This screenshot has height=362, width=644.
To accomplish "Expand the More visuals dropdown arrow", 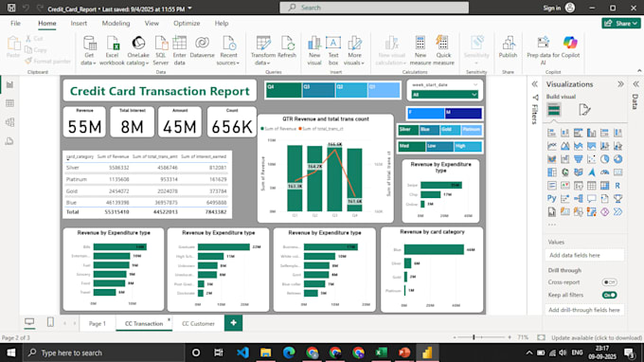I will (x=363, y=63).
